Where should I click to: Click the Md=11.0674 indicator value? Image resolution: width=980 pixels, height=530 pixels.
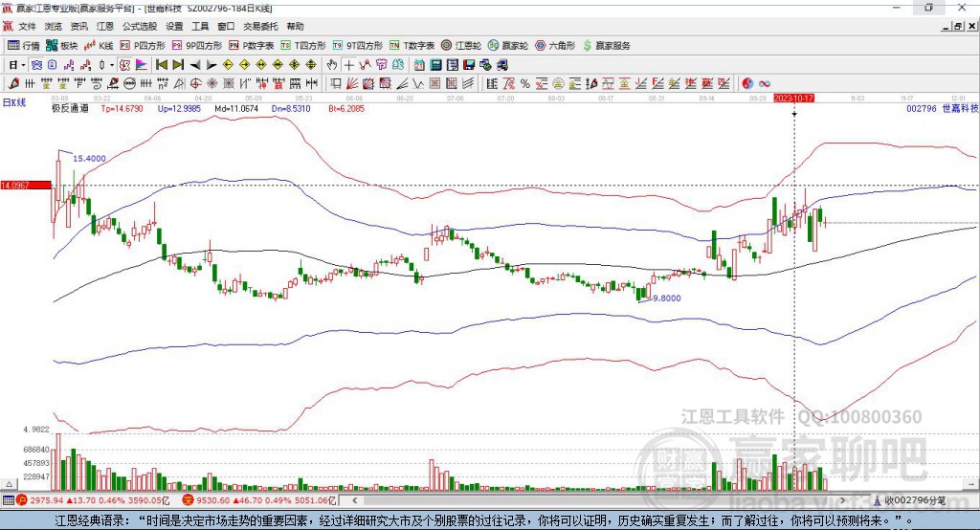tap(236, 109)
